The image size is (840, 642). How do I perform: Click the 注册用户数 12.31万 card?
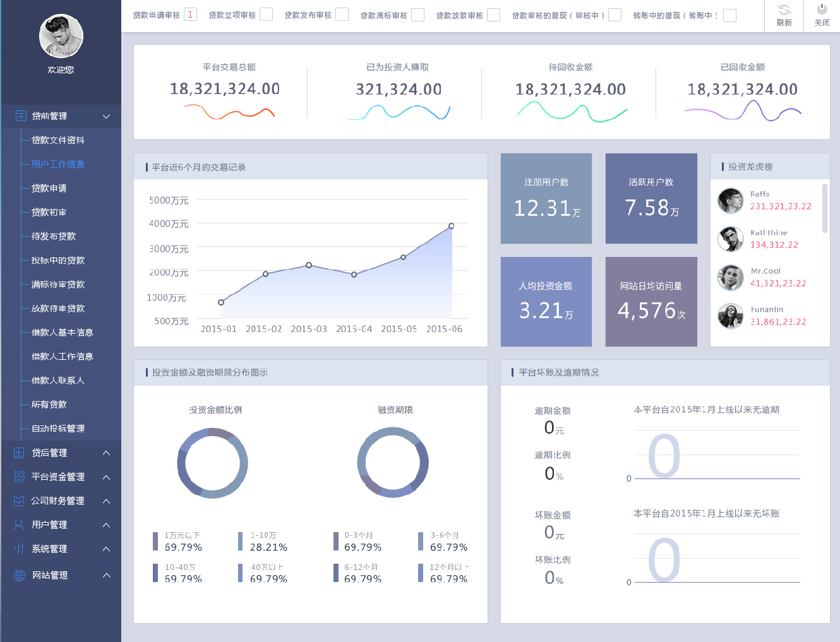(546, 198)
